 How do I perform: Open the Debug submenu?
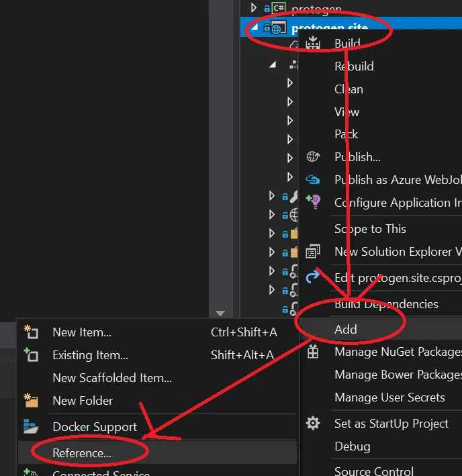point(352,446)
